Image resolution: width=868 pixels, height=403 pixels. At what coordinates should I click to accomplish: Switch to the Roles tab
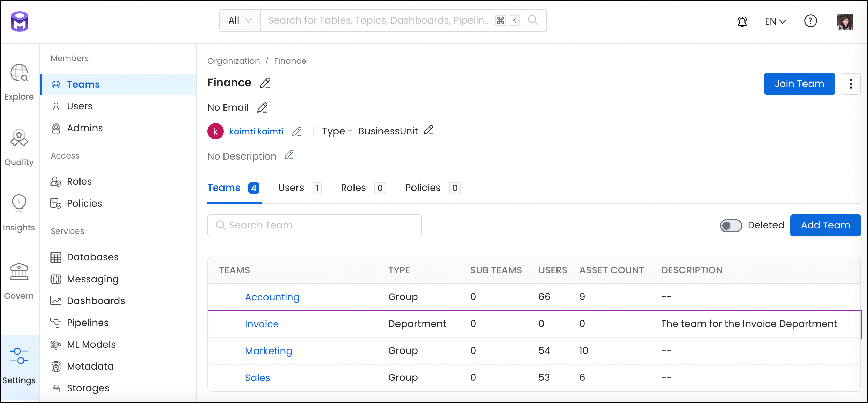pyautogui.click(x=363, y=188)
